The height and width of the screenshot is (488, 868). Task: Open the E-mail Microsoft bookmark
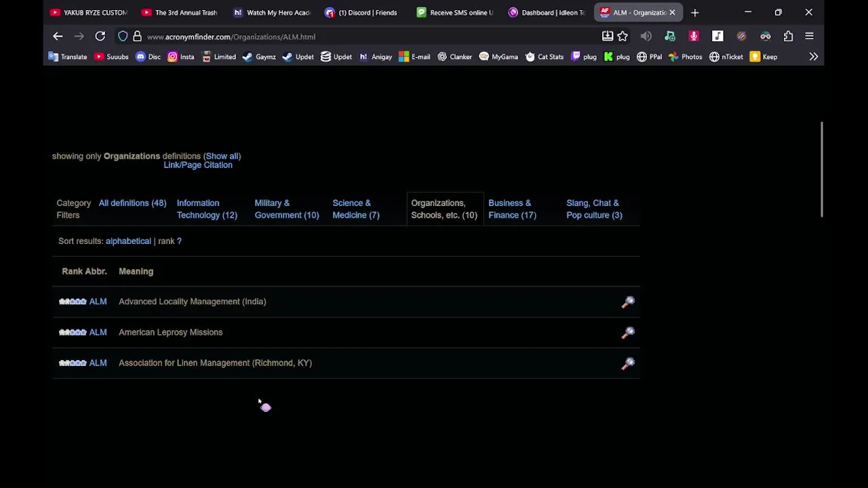pyautogui.click(x=414, y=57)
